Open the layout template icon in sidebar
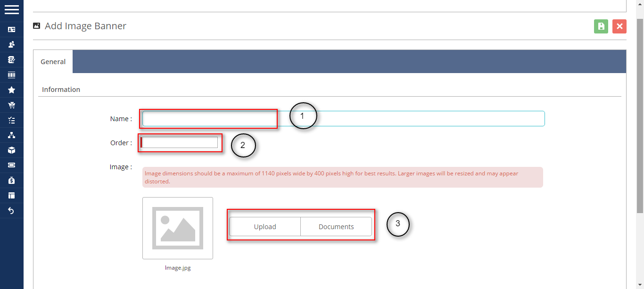 pos(11,195)
